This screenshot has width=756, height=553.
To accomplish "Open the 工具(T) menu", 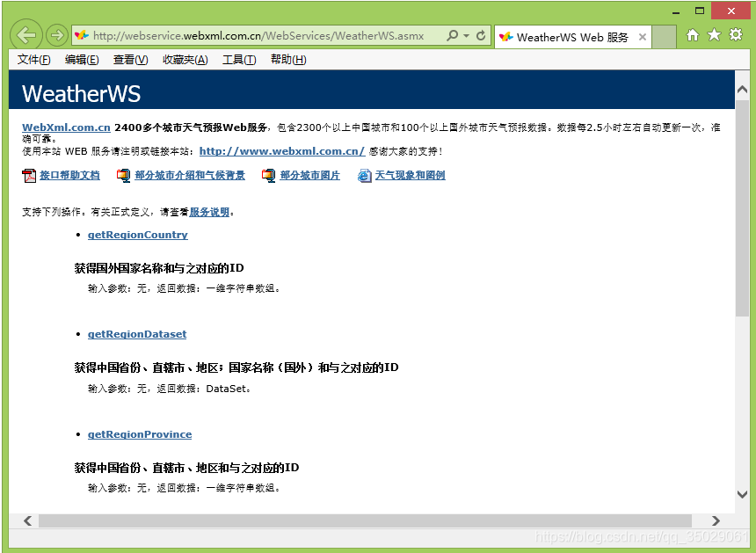I will (239, 60).
